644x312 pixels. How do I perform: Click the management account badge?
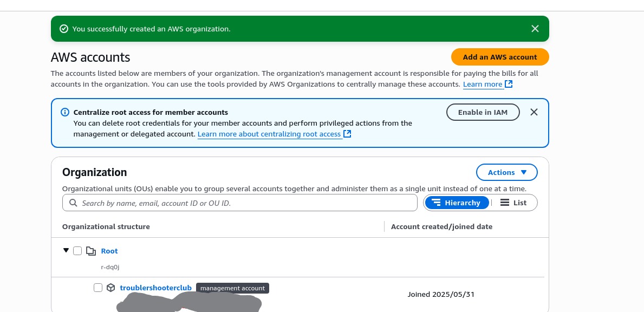pyautogui.click(x=232, y=288)
